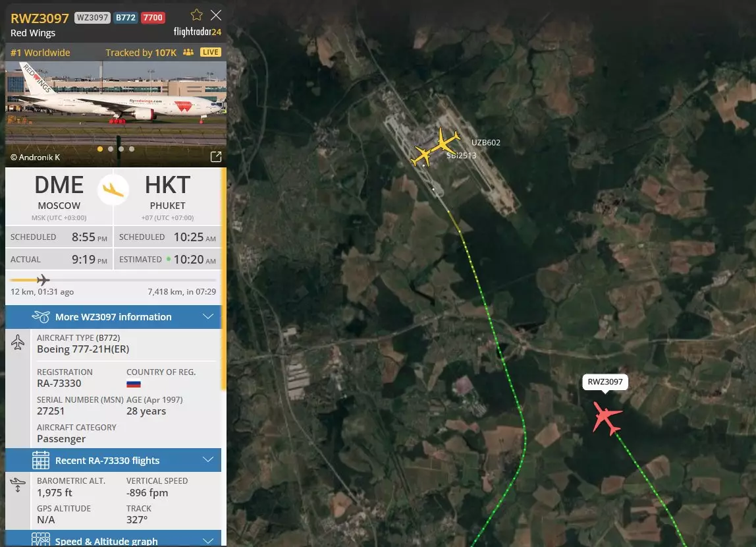This screenshot has height=547, width=756.
Task: Select the fourth photo carousel dot
Action: point(132,149)
